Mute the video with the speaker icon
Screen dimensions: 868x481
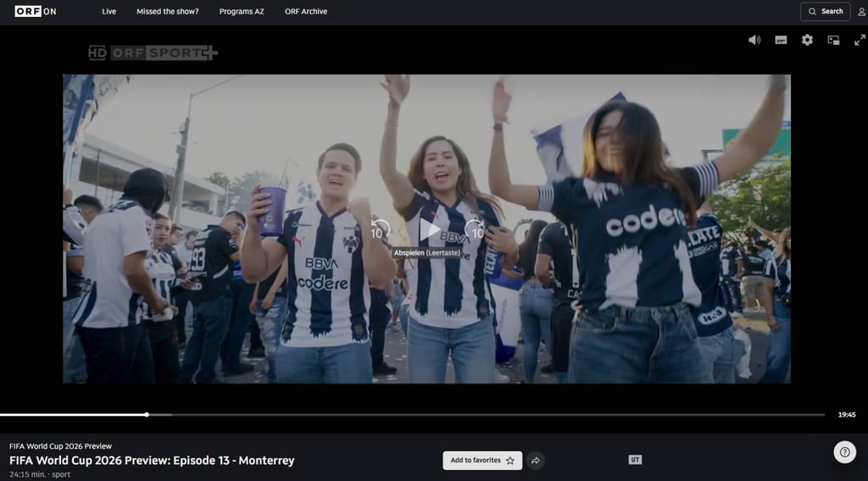pyautogui.click(x=754, y=40)
